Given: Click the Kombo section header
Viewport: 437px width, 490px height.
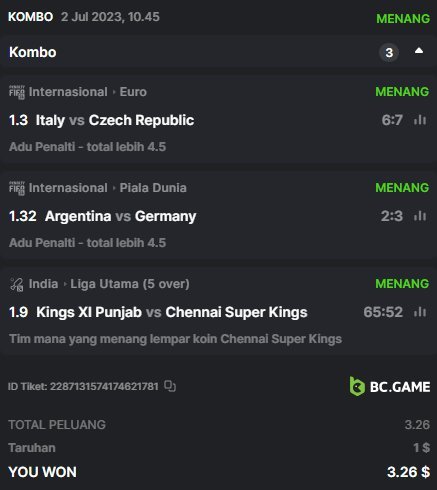Looking at the screenshot, I should click(218, 52).
